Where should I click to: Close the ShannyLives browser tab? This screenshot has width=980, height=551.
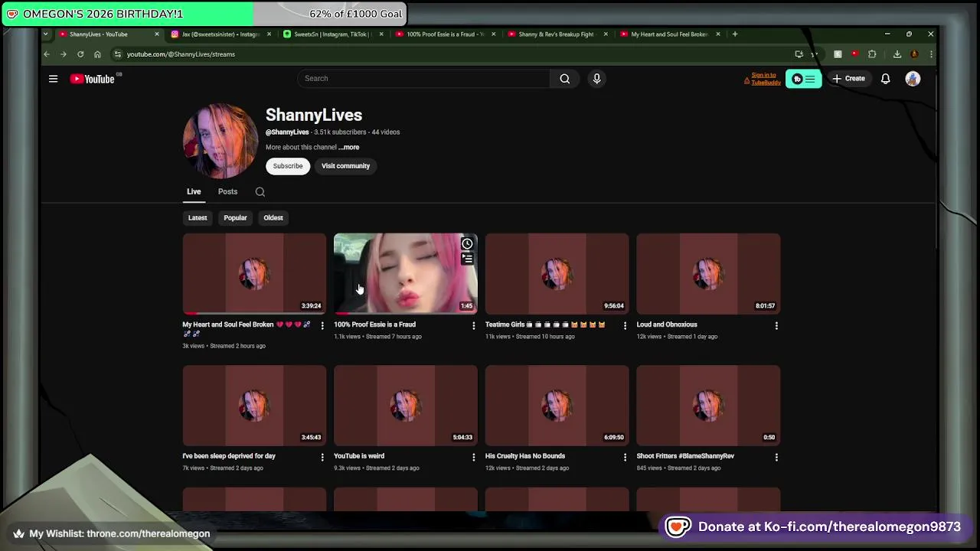[157, 34]
